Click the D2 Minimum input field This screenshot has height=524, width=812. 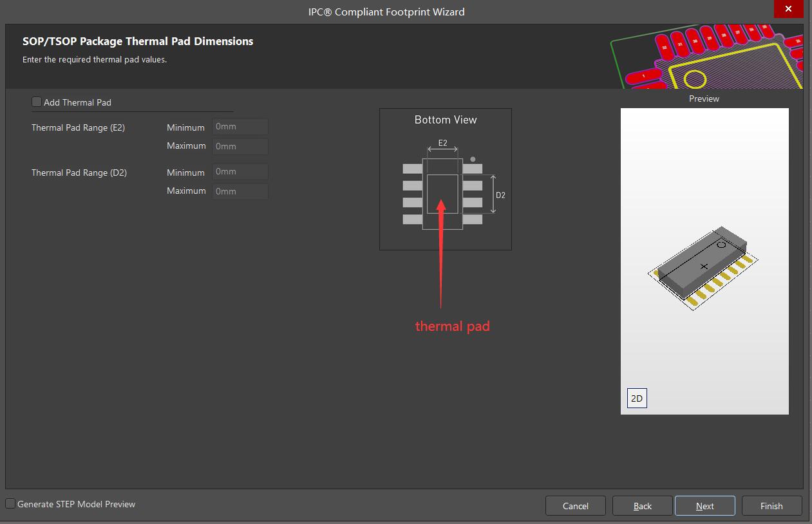click(x=240, y=172)
